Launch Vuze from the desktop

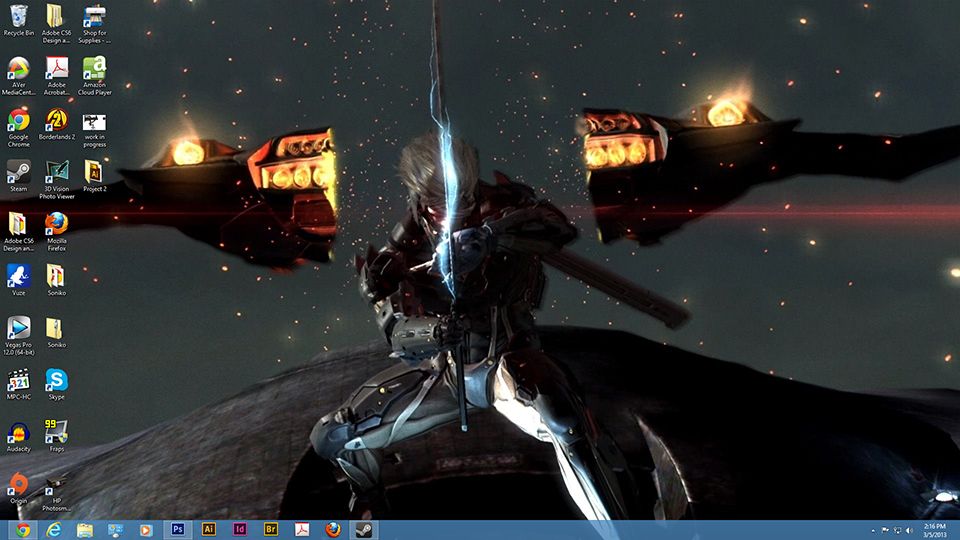click(18, 280)
